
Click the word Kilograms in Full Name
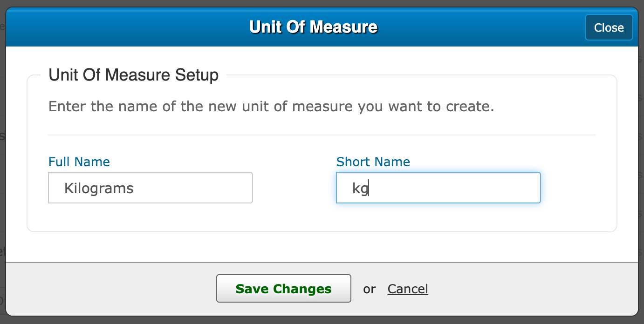[x=99, y=189]
